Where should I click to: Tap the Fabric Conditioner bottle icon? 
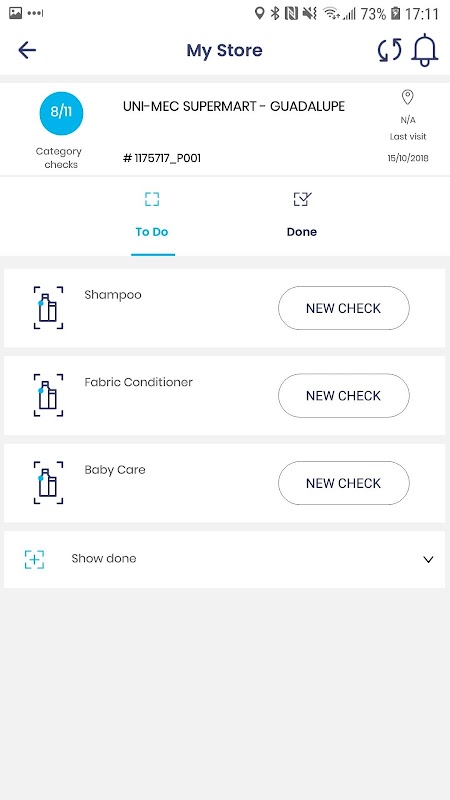click(x=48, y=395)
